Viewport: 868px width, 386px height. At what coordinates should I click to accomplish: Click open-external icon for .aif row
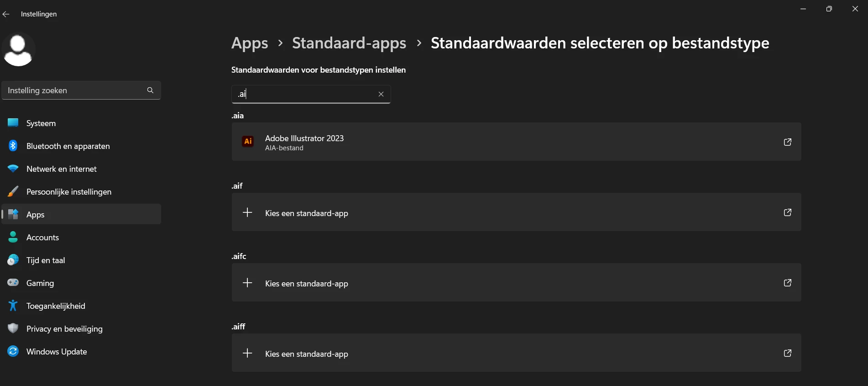pyautogui.click(x=788, y=212)
